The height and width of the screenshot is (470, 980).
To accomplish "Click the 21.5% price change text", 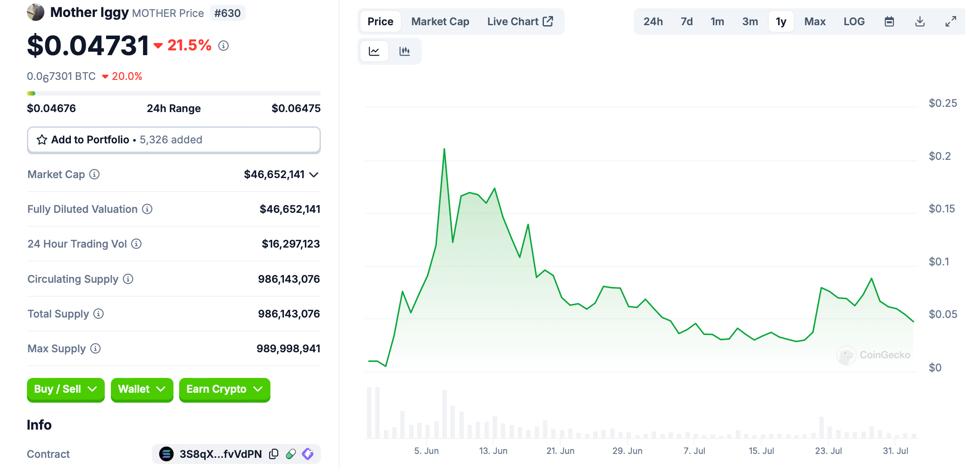I will [x=189, y=45].
